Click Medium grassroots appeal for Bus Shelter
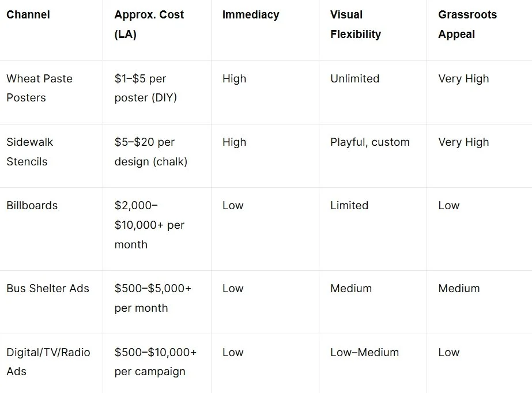532x393 pixels. 459,288
